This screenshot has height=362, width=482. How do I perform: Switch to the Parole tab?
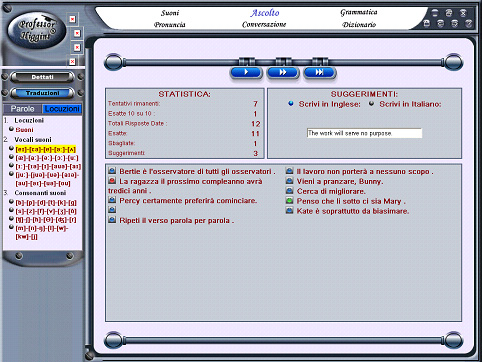click(22, 109)
